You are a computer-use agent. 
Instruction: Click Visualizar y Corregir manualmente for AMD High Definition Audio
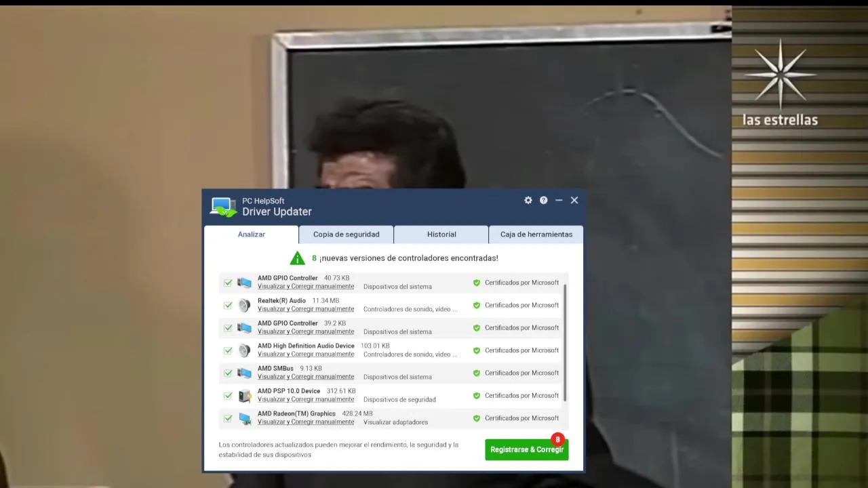[306, 354]
